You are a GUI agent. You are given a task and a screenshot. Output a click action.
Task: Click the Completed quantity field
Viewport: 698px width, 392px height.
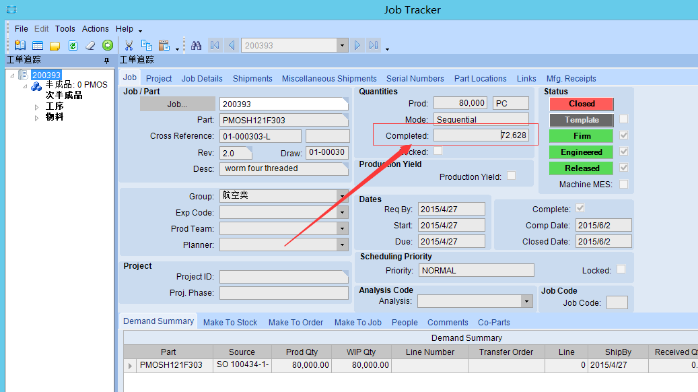pos(481,135)
